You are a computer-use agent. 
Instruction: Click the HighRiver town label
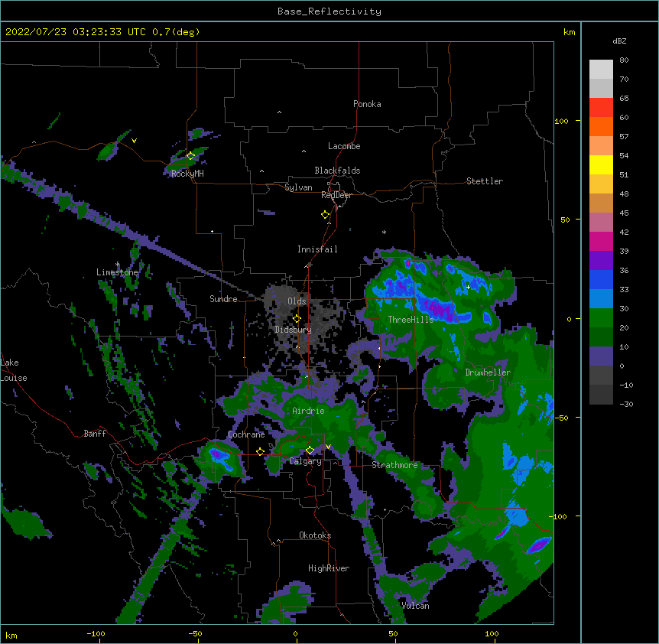(x=329, y=568)
